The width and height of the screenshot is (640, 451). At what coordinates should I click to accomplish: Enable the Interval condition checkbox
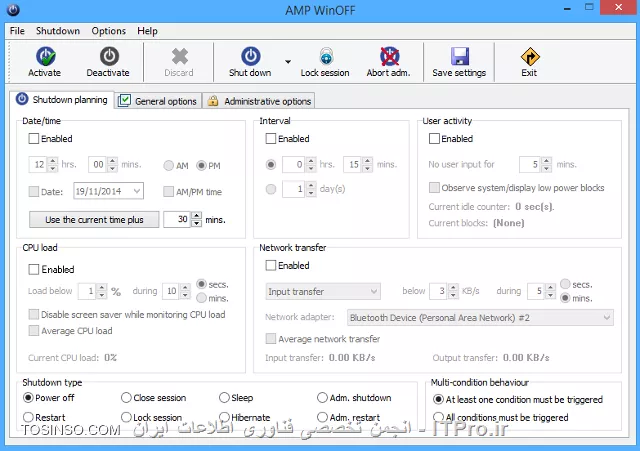(271, 139)
